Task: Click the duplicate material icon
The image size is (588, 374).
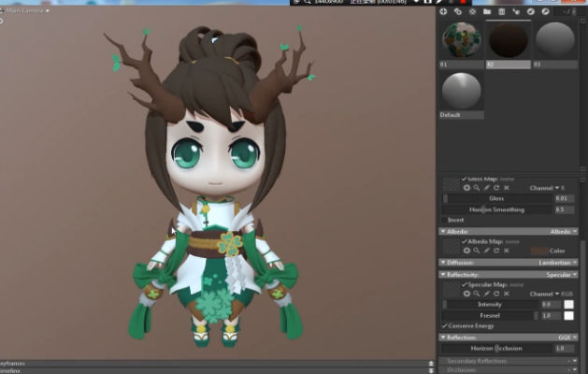Action: pyautogui.click(x=458, y=11)
